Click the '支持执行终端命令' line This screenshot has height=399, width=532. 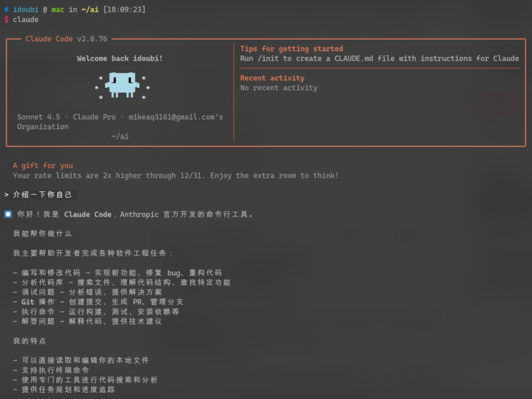pos(51,370)
